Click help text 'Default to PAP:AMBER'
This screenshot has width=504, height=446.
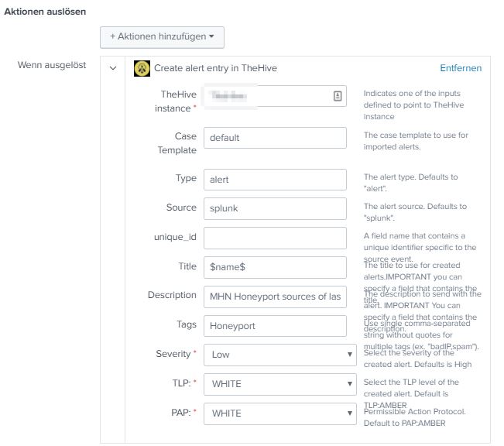tap(404, 424)
